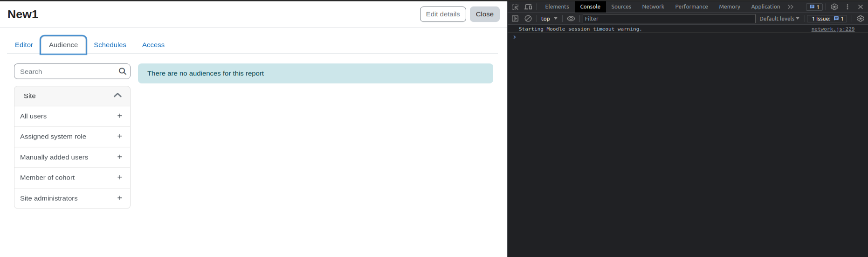Toggle DevTools device toolbar icon
The image size is (868, 257).
pyautogui.click(x=528, y=7)
